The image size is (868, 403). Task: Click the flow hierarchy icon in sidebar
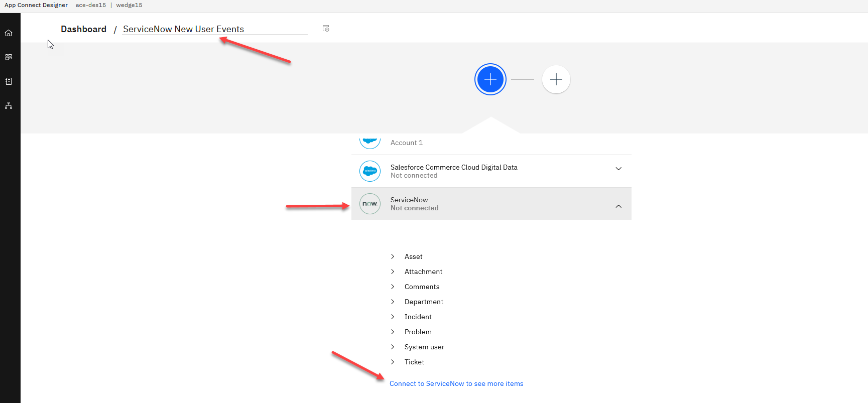[9, 105]
